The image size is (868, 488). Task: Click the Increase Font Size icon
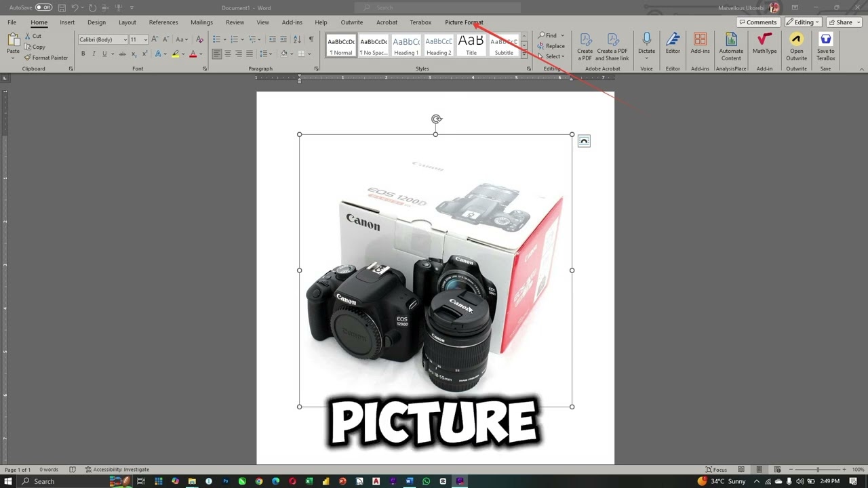point(155,39)
